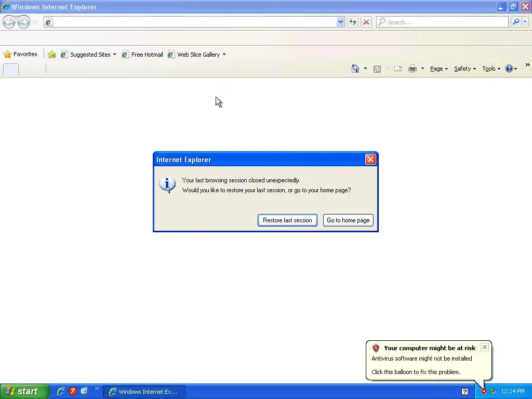This screenshot has height=399, width=532.
Task: Expand the Web Slice Gallery dropdown arrow
Action: click(x=224, y=54)
